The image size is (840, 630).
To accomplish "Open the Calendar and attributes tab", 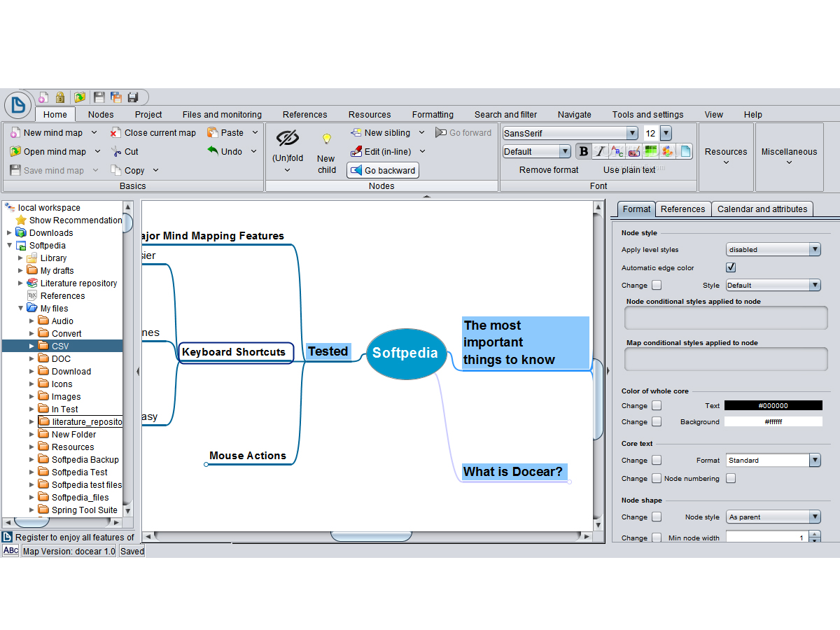I will (x=762, y=209).
